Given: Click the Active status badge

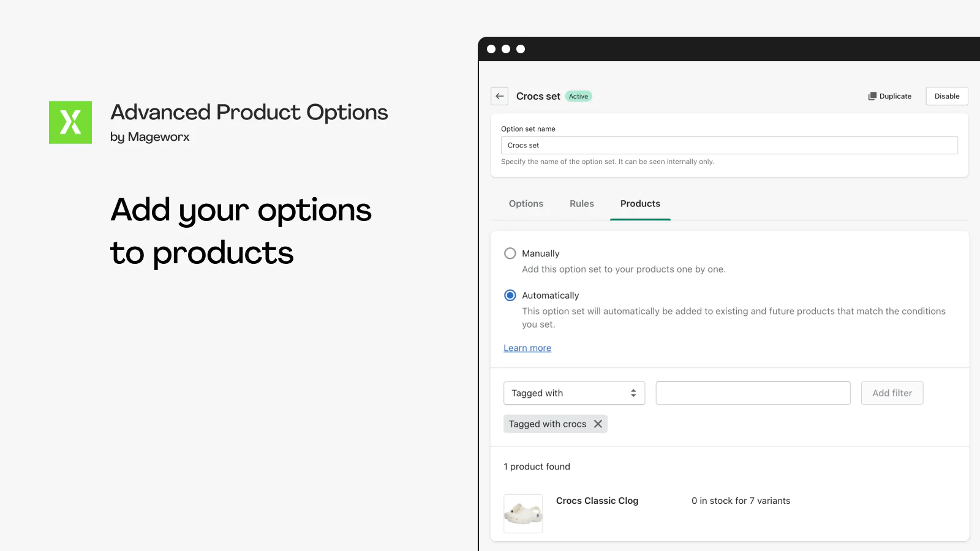Looking at the screenshot, I should coord(578,96).
